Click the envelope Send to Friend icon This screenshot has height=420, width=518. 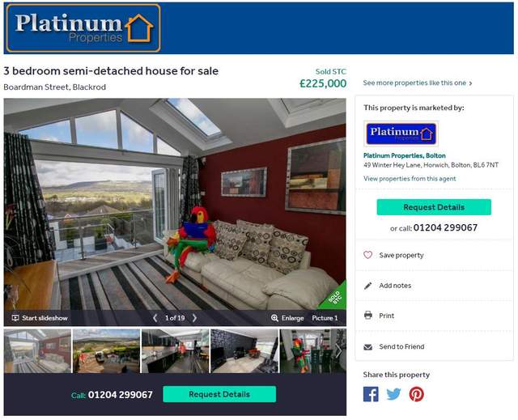pos(367,346)
